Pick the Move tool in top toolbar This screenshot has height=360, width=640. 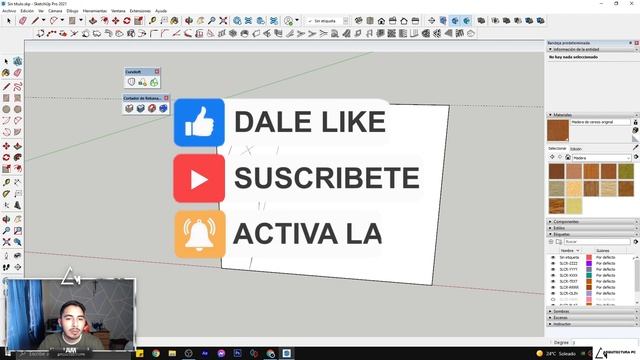click(116, 20)
